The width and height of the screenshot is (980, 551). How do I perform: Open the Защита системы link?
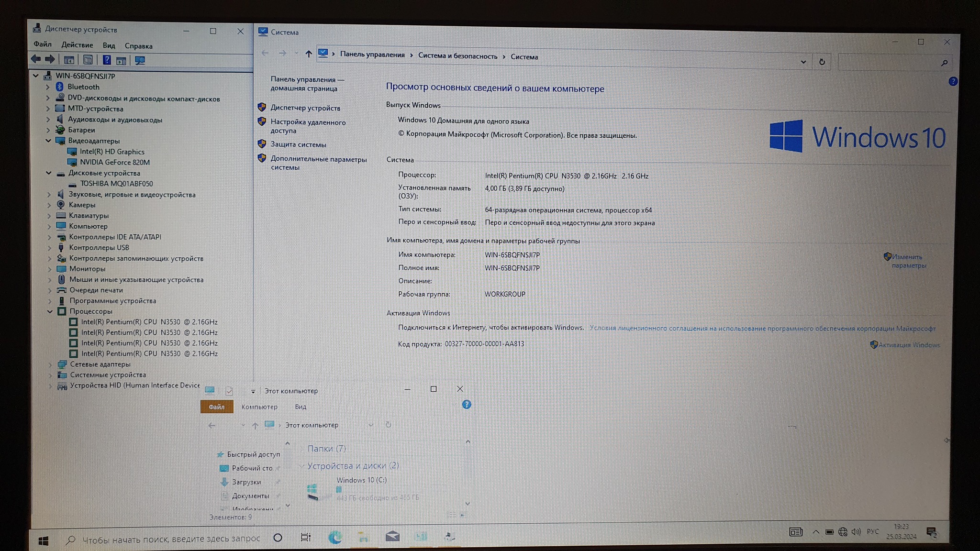[298, 144]
